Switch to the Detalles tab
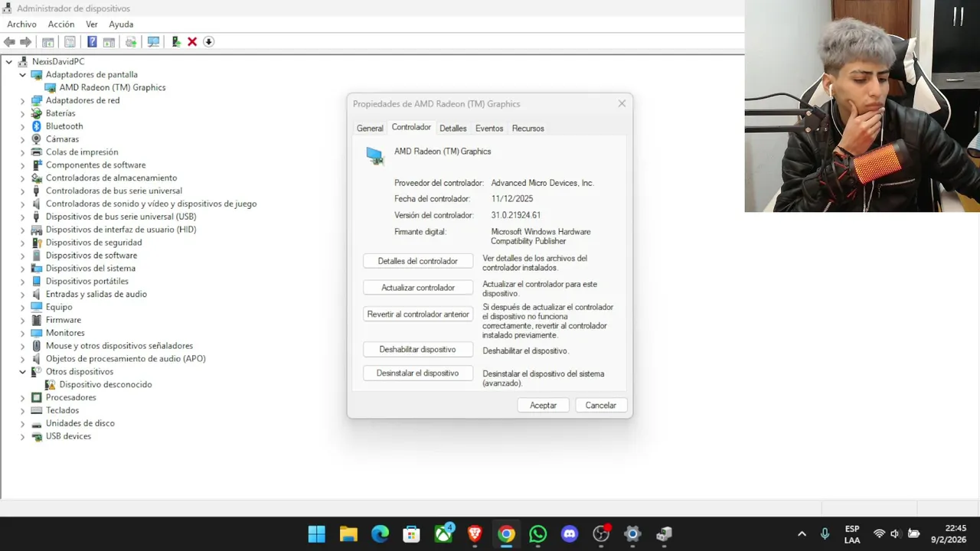The image size is (980, 551). click(453, 129)
